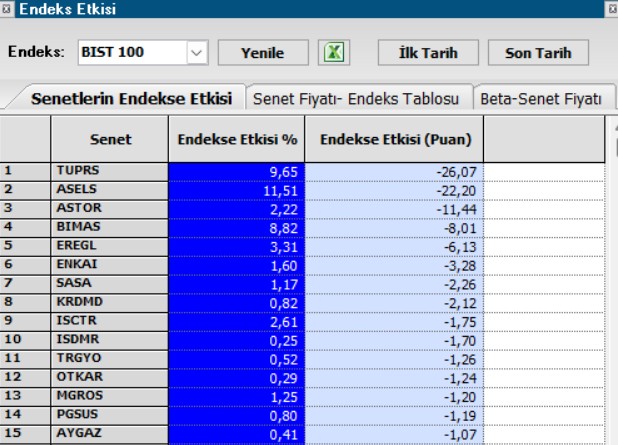Open the Senet Fiyatı- Endeks Tablosu tab
Viewport: 618px width, 445px height.
356,99
